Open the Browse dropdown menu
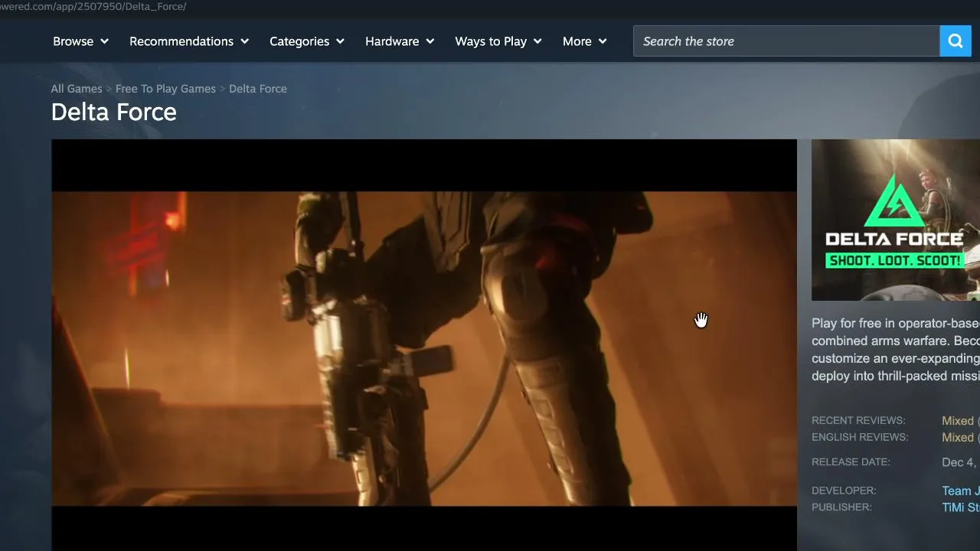980x551 pixels. click(x=80, y=41)
